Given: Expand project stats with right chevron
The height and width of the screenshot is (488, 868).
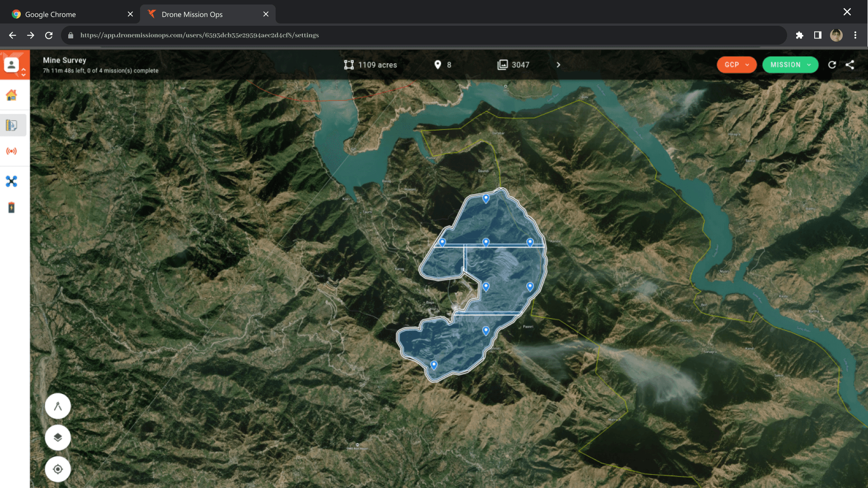Looking at the screenshot, I should tap(558, 65).
